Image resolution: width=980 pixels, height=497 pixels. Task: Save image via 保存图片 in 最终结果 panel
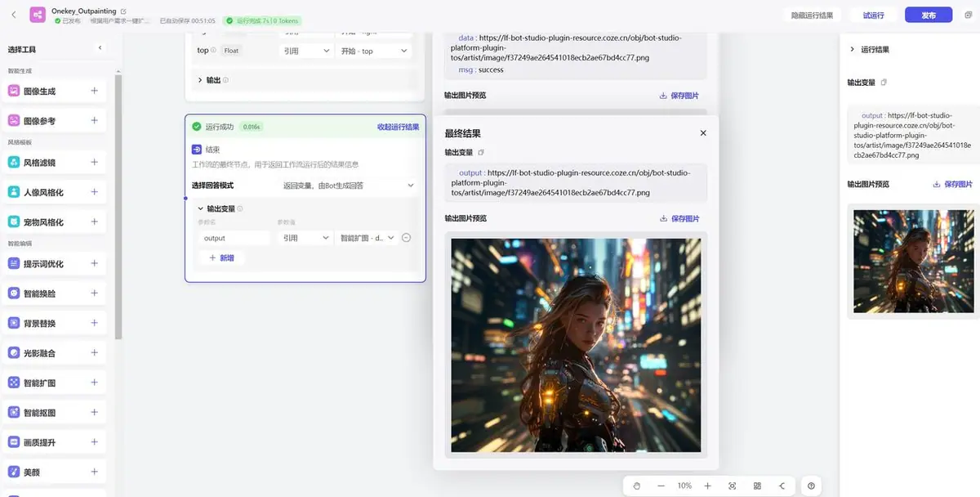tap(679, 218)
